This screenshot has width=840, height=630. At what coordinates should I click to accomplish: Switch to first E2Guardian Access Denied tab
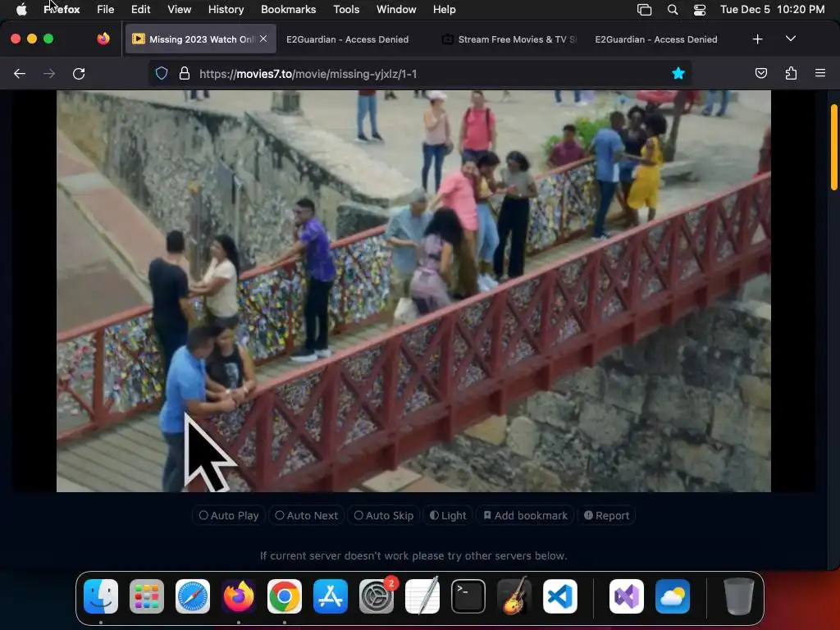tap(347, 39)
